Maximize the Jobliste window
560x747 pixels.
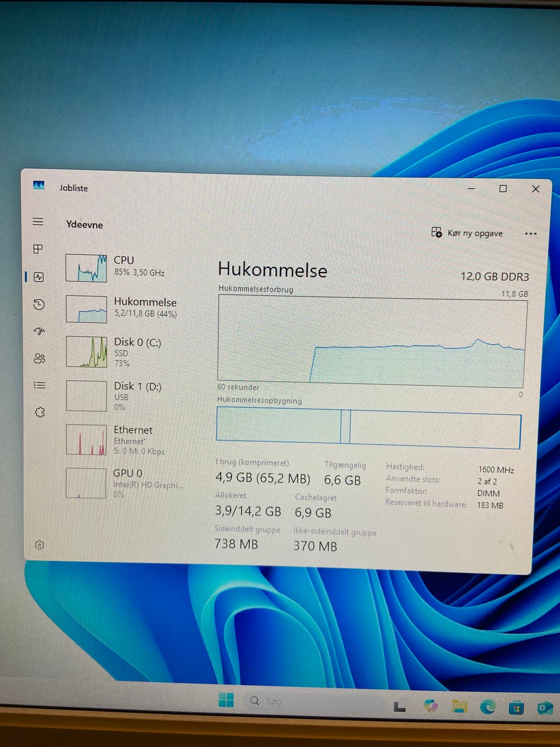[x=503, y=189]
